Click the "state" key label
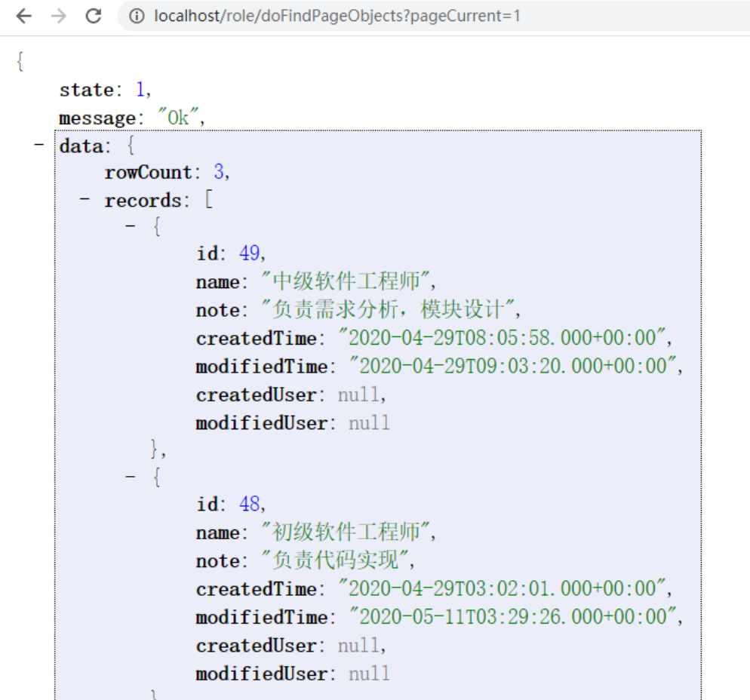 [87, 90]
